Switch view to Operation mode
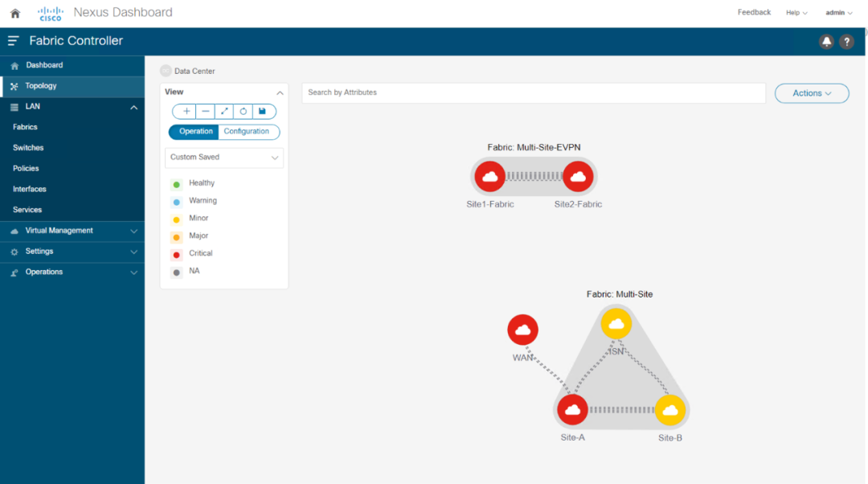 tap(194, 132)
